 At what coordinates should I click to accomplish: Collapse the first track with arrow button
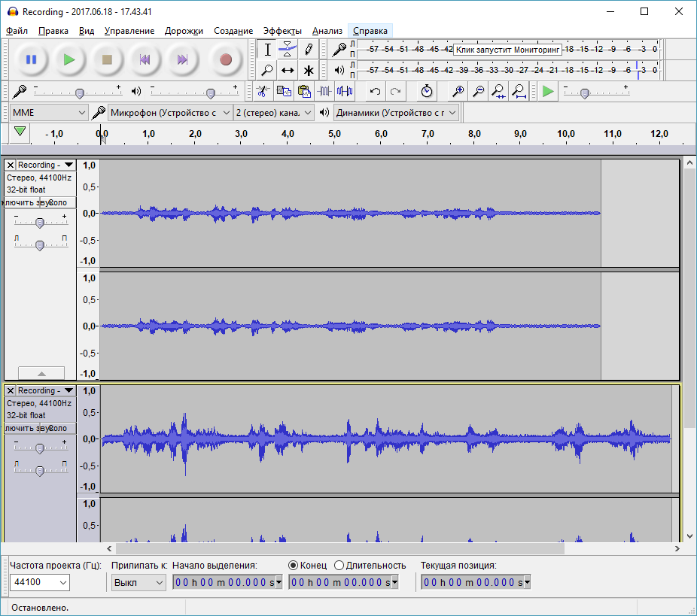41,373
